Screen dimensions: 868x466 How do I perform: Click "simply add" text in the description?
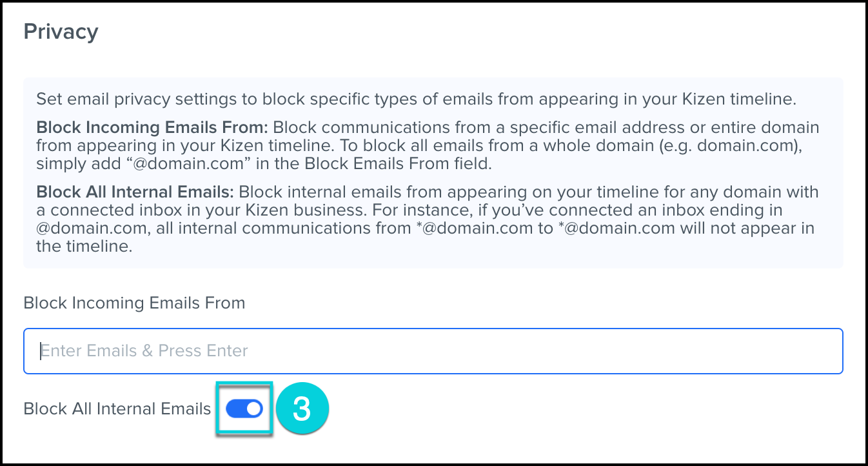(x=71, y=164)
